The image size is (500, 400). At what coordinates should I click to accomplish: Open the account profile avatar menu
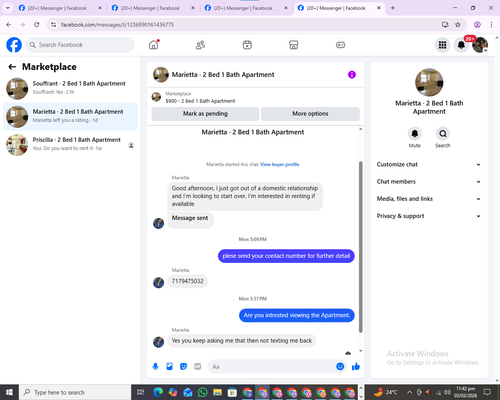[480, 45]
